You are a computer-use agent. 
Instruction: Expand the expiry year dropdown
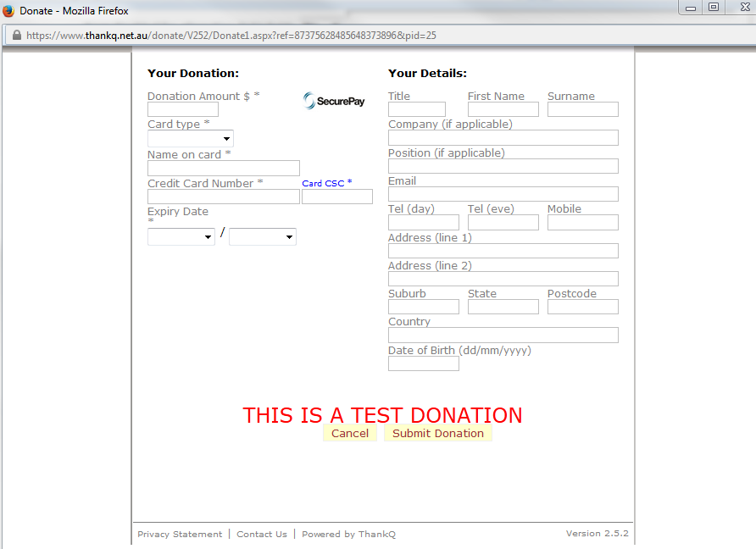point(263,237)
